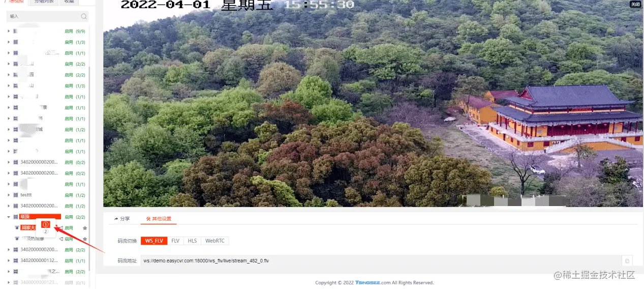Click the device icon of the testtt row
The height and width of the screenshot is (289, 644).
16,195
